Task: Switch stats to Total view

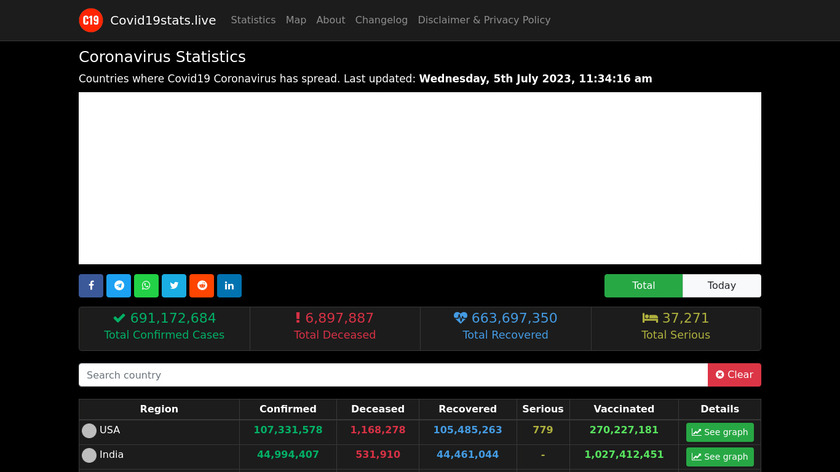Action: (x=643, y=286)
